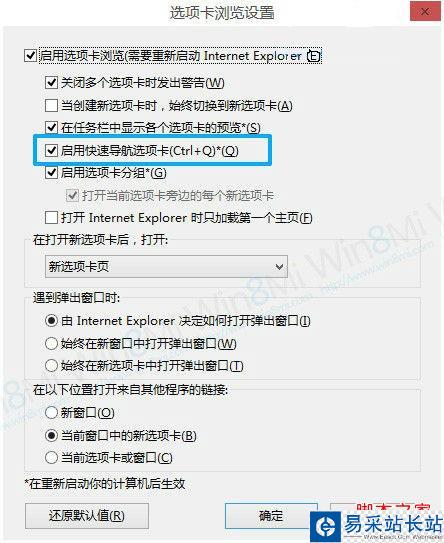The width and height of the screenshot is (444, 543).
Task: Click the 还原默认值 button
Action: point(87,516)
